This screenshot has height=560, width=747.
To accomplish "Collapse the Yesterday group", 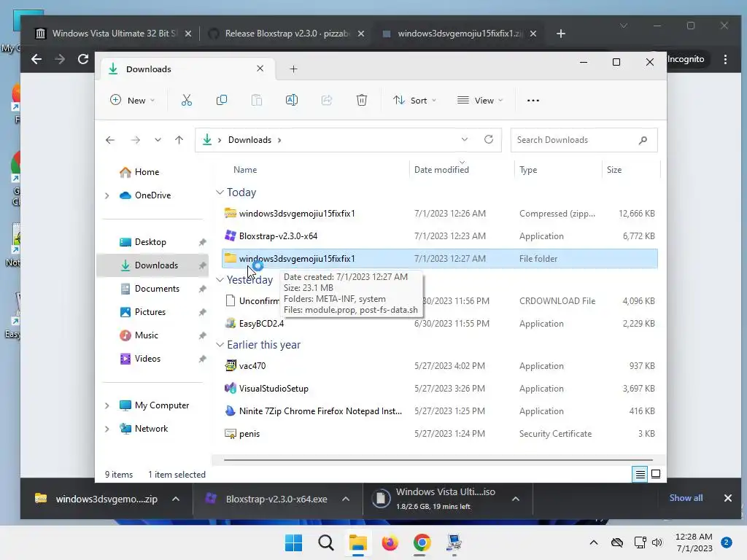I will [220, 279].
